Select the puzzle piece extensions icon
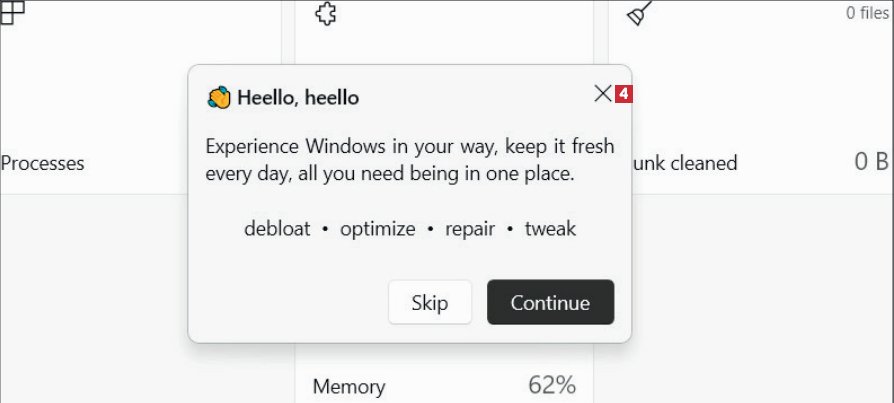This screenshot has width=894, height=403. pyautogui.click(x=325, y=14)
